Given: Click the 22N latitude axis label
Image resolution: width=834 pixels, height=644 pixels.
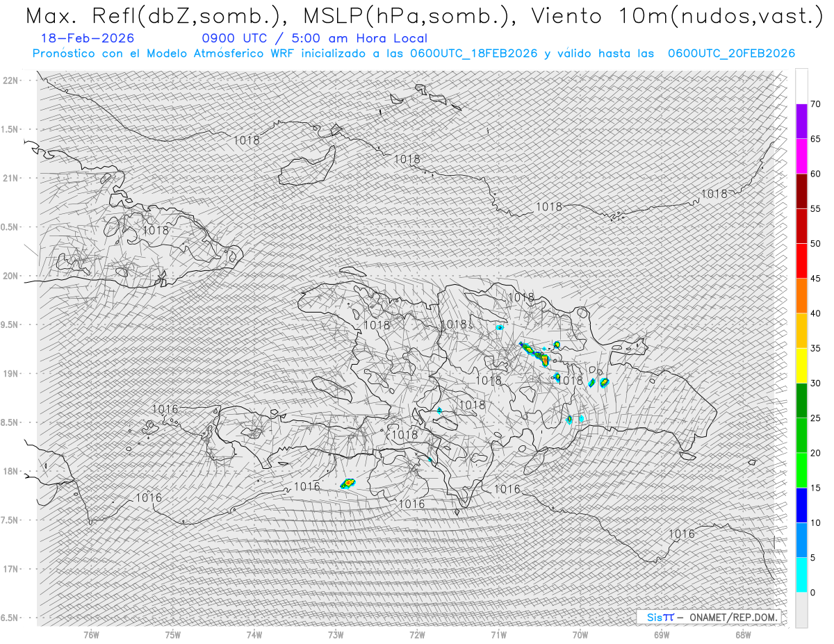Looking at the screenshot, I should click(10, 80).
